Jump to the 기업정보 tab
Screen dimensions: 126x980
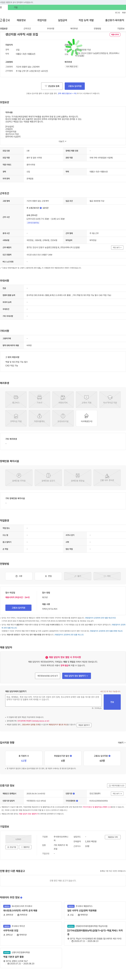point(121,29)
